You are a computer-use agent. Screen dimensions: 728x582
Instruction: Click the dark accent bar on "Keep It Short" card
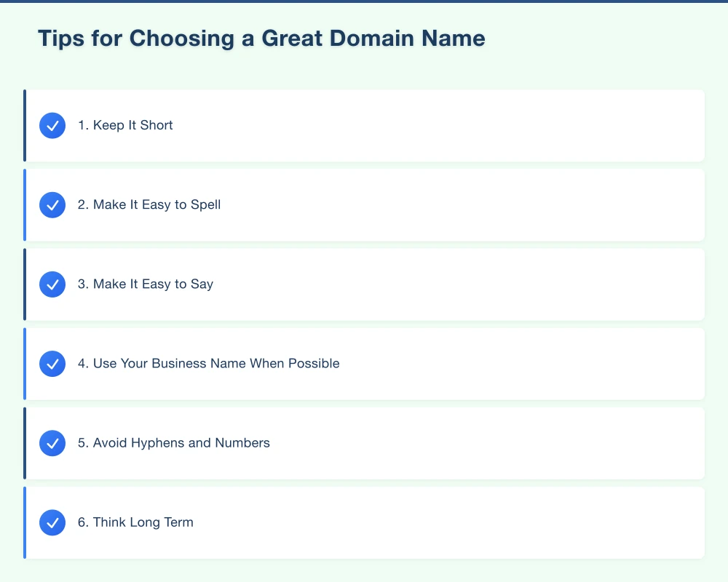coord(25,125)
